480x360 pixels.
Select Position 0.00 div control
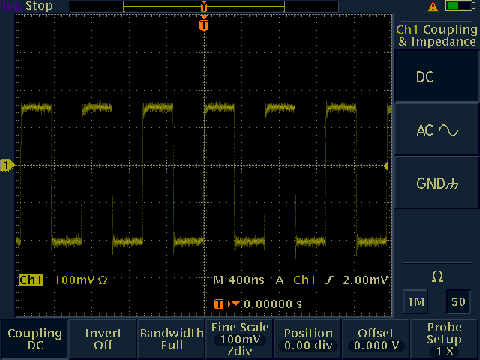point(308,339)
